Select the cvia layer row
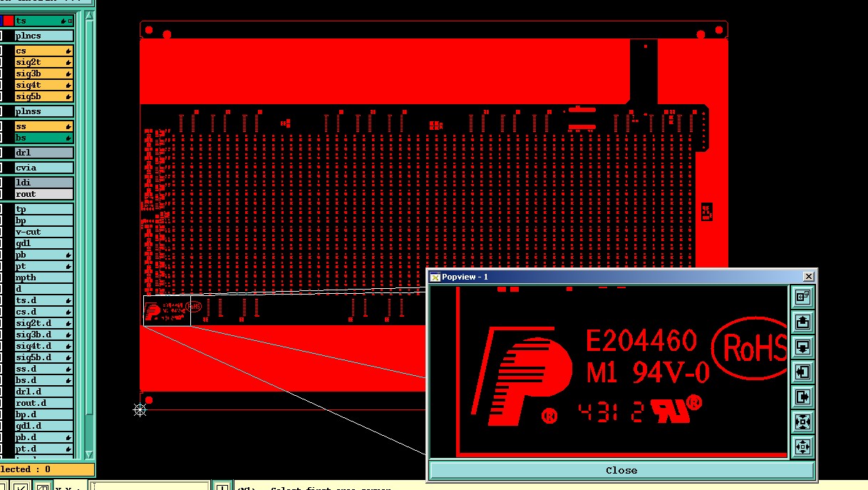This screenshot has height=490, width=868. coord(44,168)
